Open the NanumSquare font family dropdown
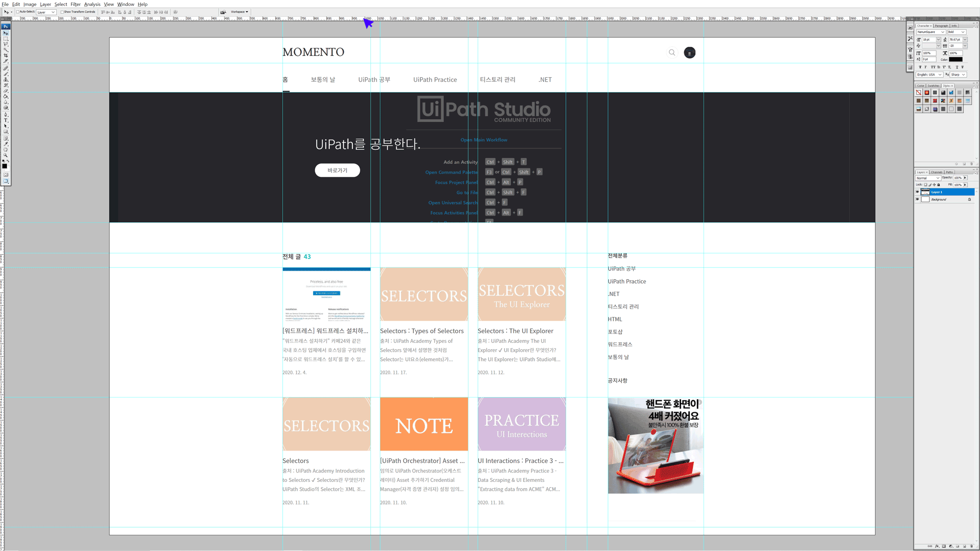 click(x=931, y=32)
